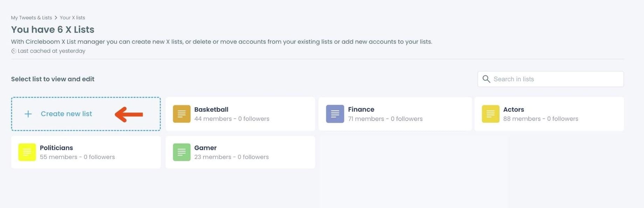
Task: Click the Finance list's purple note icon
Action: (x=334, y=114)
